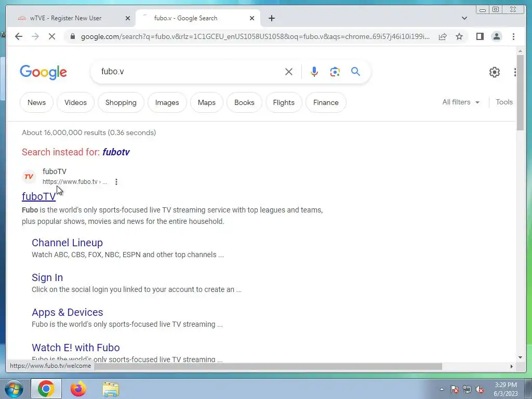
Task: Filter results by Finance
Action: pyautogui.click(x=326, y=102)
